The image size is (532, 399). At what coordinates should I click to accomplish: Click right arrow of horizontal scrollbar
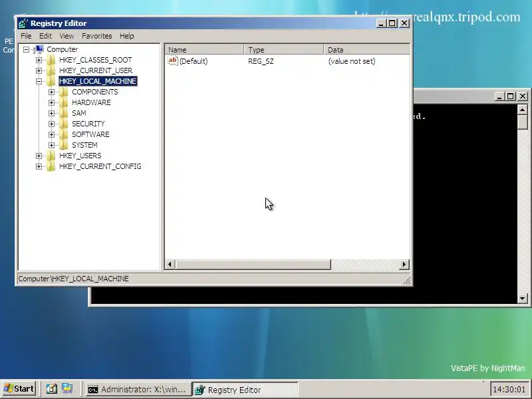(x=404, y=265)
